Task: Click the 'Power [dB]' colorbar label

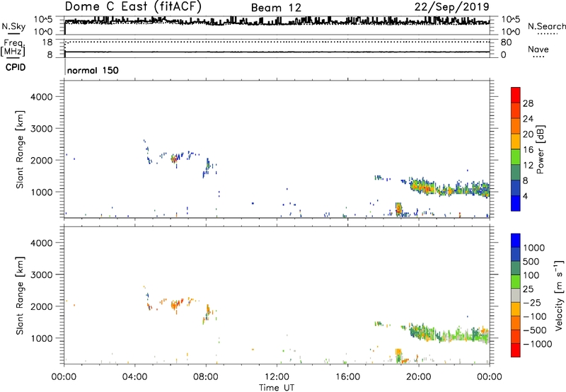Action: 541,149
